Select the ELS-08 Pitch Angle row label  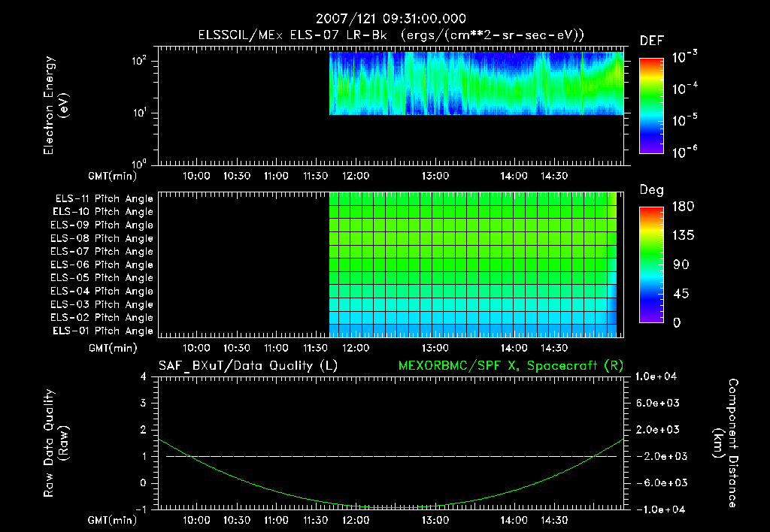point(102,238)
